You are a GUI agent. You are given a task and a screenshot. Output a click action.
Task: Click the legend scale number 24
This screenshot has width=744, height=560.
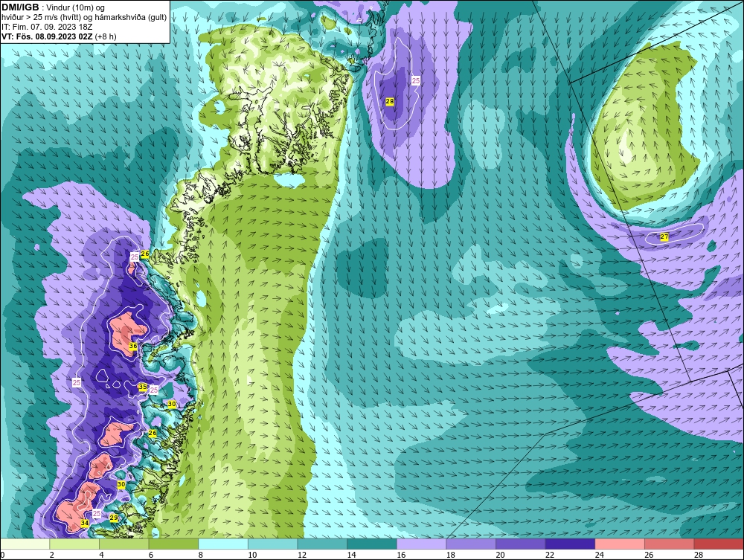599,555
